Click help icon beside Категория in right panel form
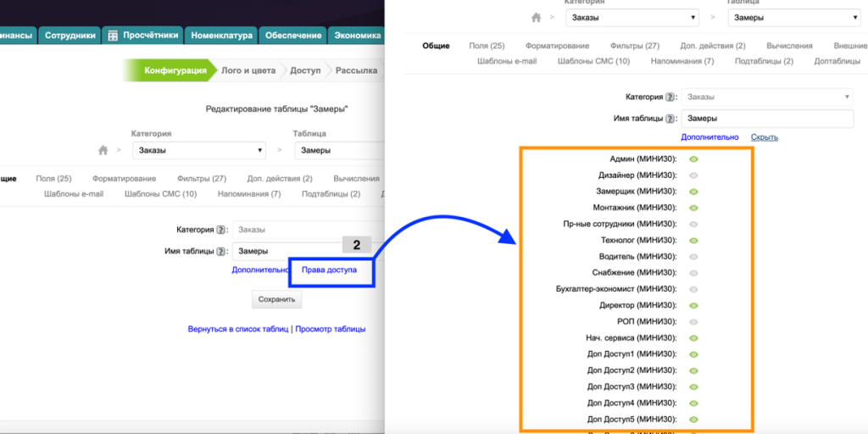868x434 pixels. pos(670,97)
